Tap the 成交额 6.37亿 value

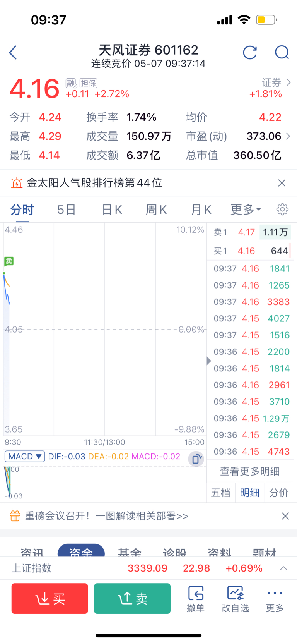pos(143,155)
